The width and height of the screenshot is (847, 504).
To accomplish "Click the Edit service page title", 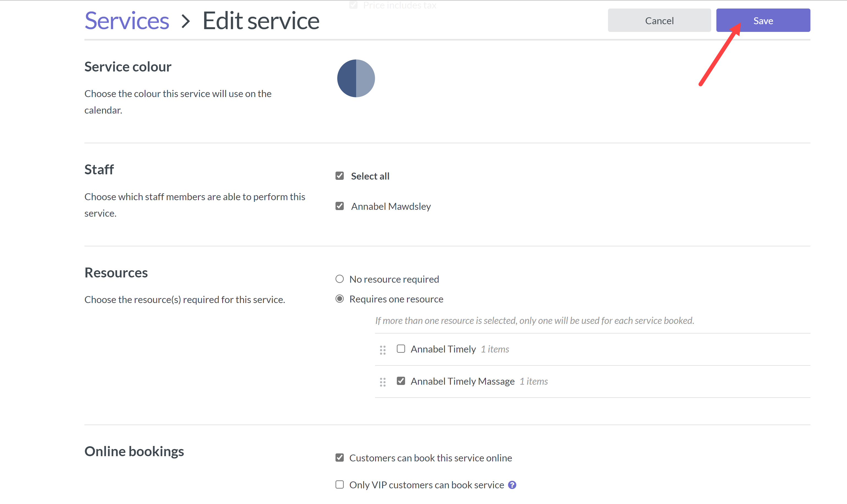I will click(261, 20).
